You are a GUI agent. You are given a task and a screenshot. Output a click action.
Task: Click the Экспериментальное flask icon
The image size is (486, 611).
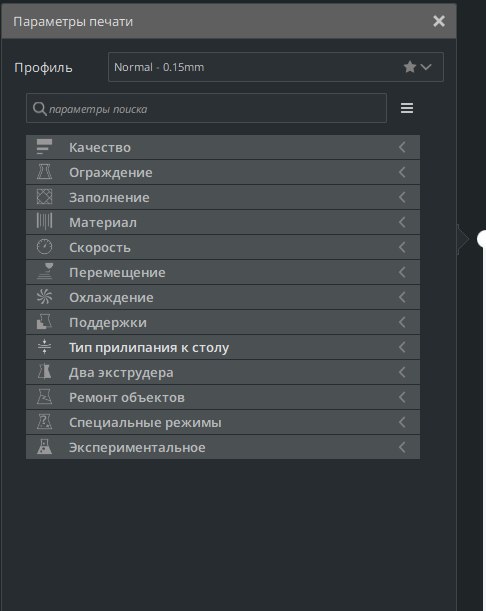coord(44,447)
